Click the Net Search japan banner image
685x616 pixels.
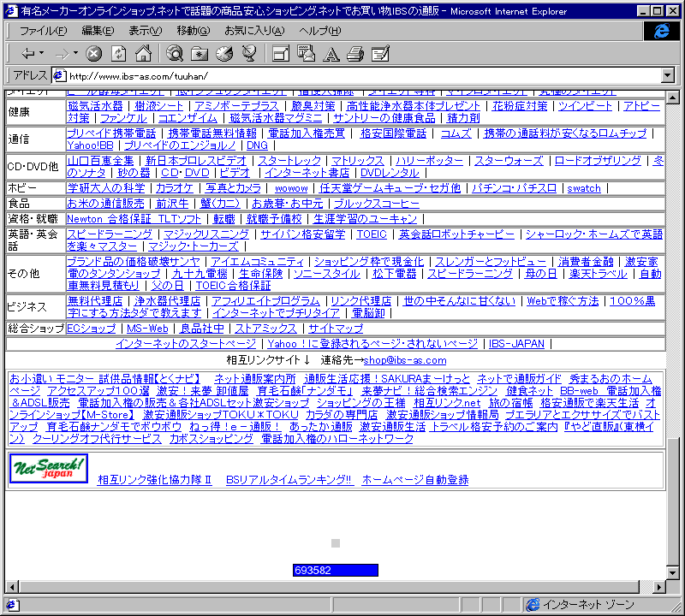point(49,469)
